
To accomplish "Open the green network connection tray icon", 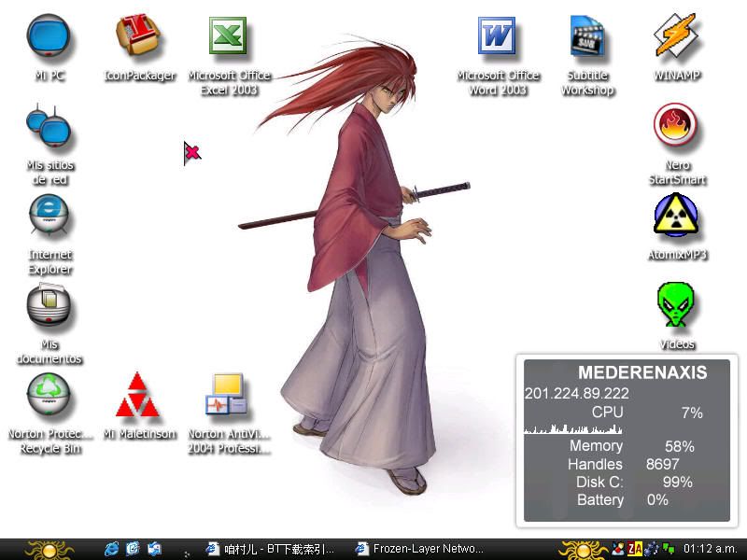I will pyautogui.click(x=669, y=549).
